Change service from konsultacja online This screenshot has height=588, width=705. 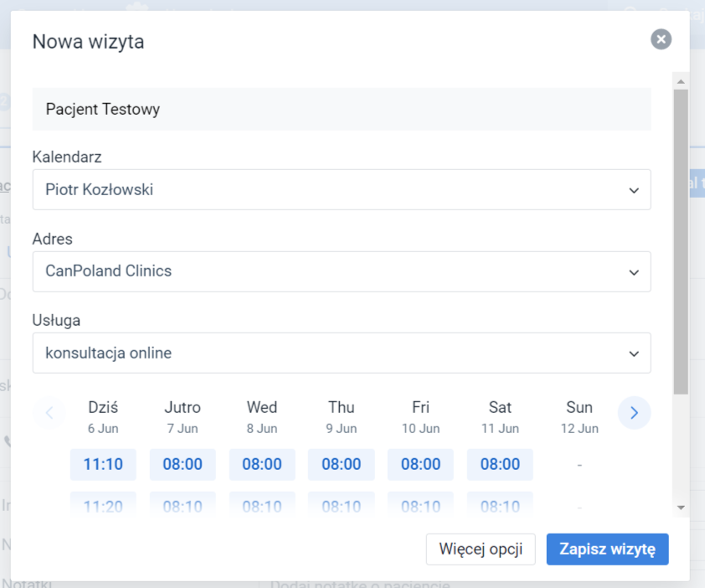[x=342, y=353]
